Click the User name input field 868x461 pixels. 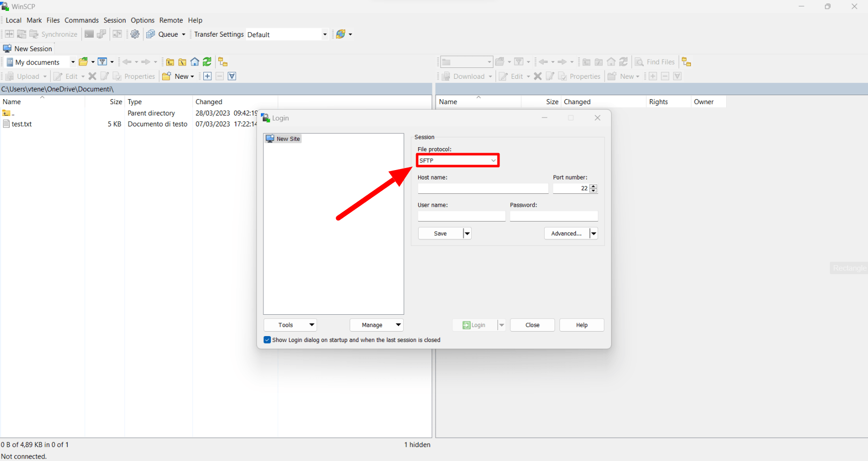(461, 216)
